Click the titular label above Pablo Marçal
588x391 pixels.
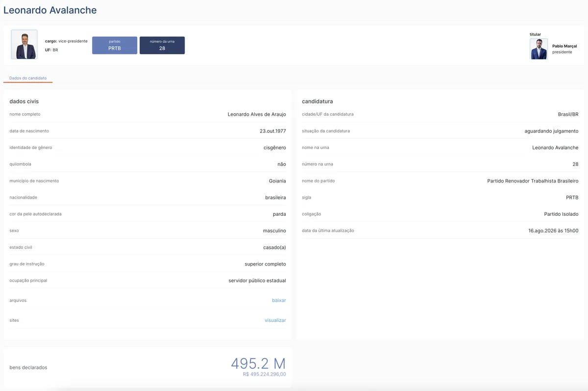tap(535, 34)
